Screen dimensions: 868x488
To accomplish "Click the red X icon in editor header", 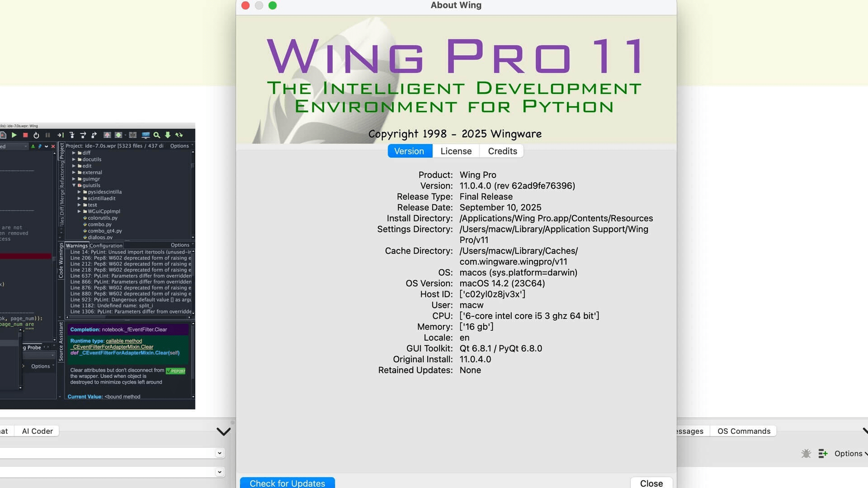I will [53, 146].
